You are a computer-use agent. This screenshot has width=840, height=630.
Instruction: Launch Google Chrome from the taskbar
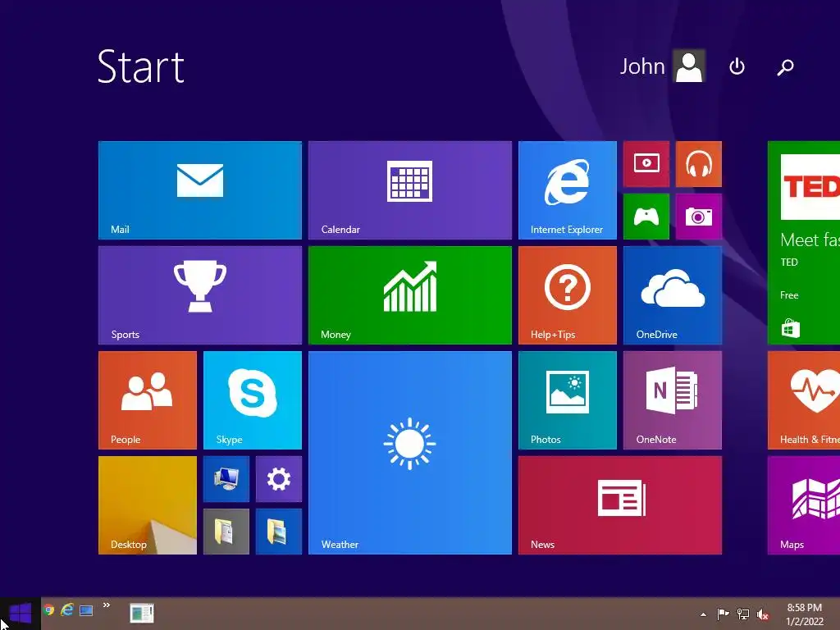click(x=48, y=609)
